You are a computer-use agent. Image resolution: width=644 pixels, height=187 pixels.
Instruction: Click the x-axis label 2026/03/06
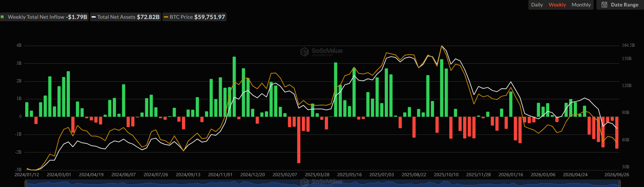click(x=543, y=174)
